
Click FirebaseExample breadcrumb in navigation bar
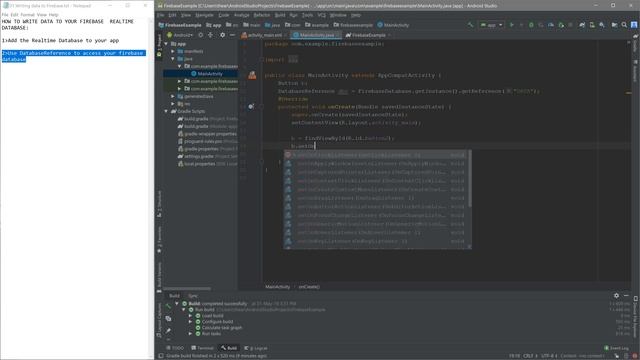(x=180, y=25)
